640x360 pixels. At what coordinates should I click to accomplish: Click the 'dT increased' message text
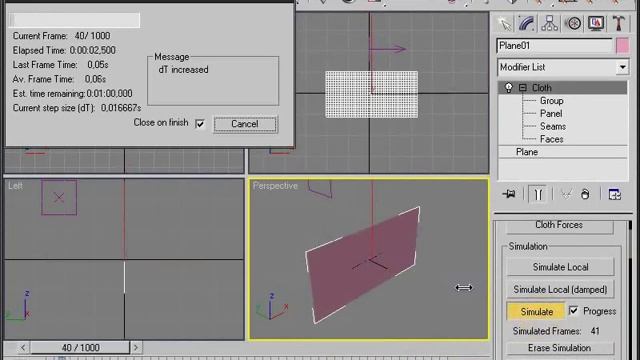184,70
